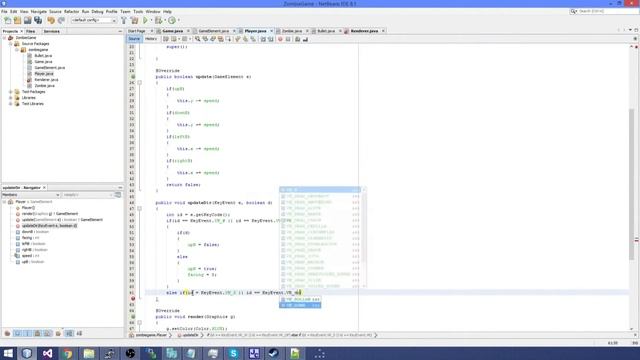Viewport: 640px width, 360px height.
Task: Click the New Project toolbar icon
Action: (18, 20)
